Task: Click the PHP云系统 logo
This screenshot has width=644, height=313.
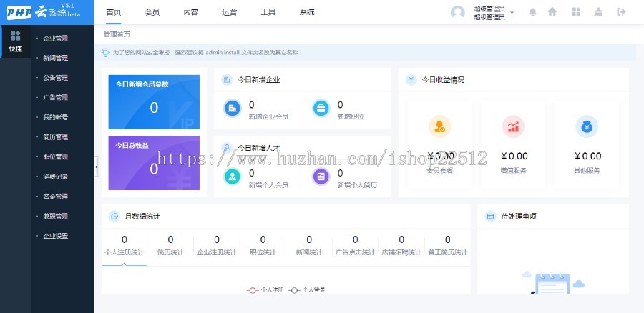Action: pos(44,11)
